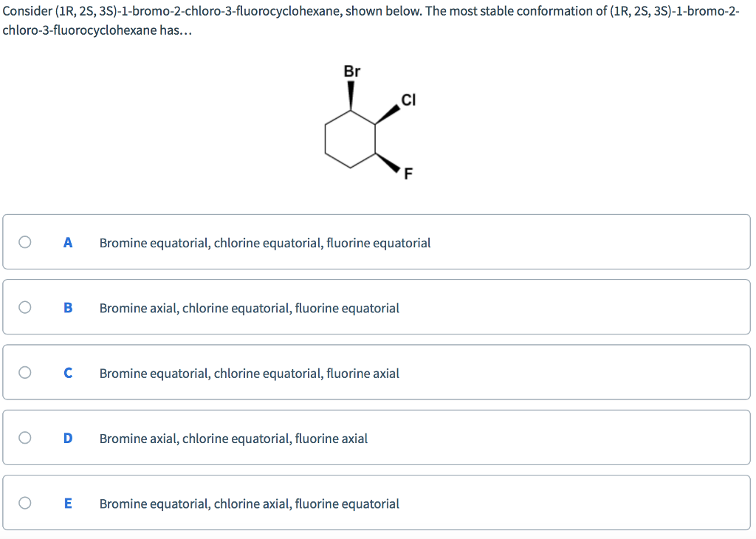
Task: Click the Cl label on the structure
Action: 408,101
